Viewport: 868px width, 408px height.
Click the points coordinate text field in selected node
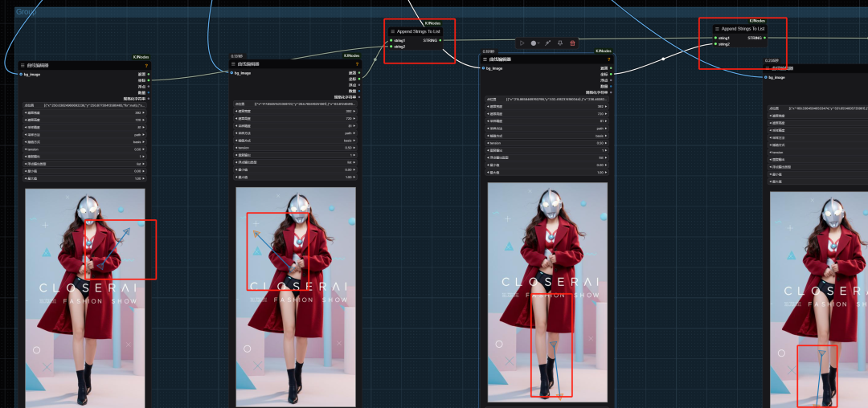[546, 99]
